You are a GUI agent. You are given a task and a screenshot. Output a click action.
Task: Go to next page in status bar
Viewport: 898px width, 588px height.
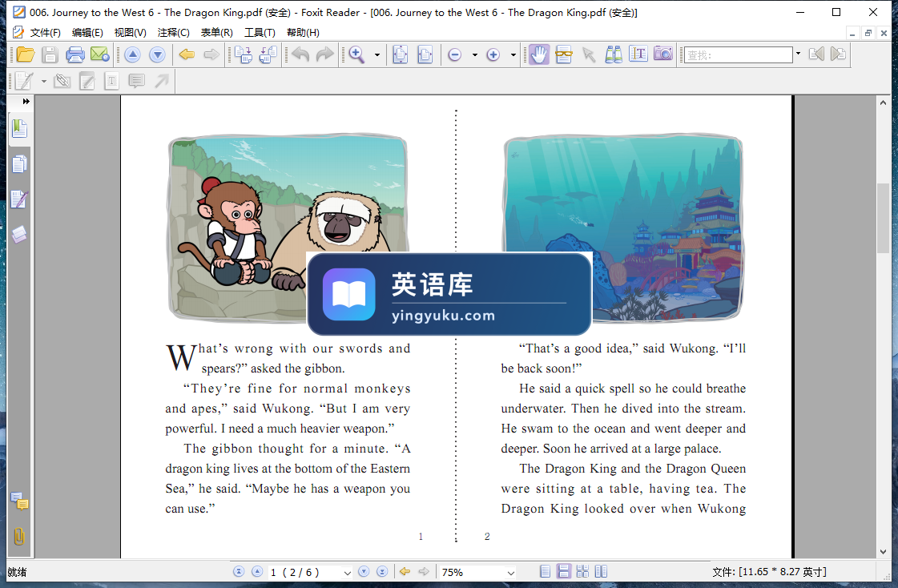[x=364, y=571]
